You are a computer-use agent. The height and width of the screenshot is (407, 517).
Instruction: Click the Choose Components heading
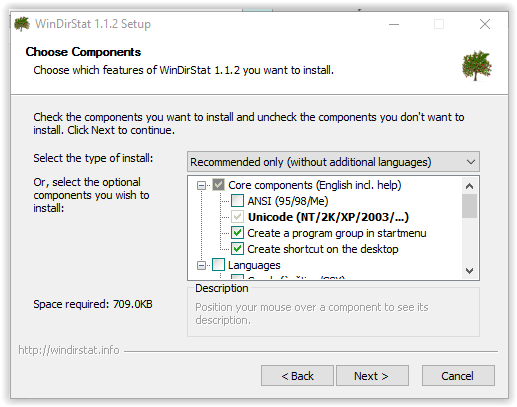83,52
